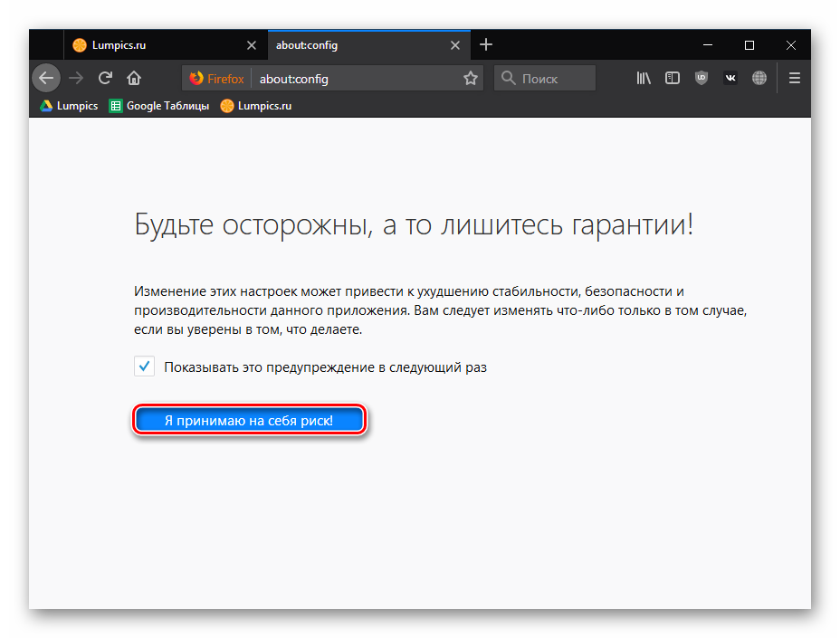Reload the current page
Image resolution: width=840 pixels, height=638 pixels.
click(105, 78)
